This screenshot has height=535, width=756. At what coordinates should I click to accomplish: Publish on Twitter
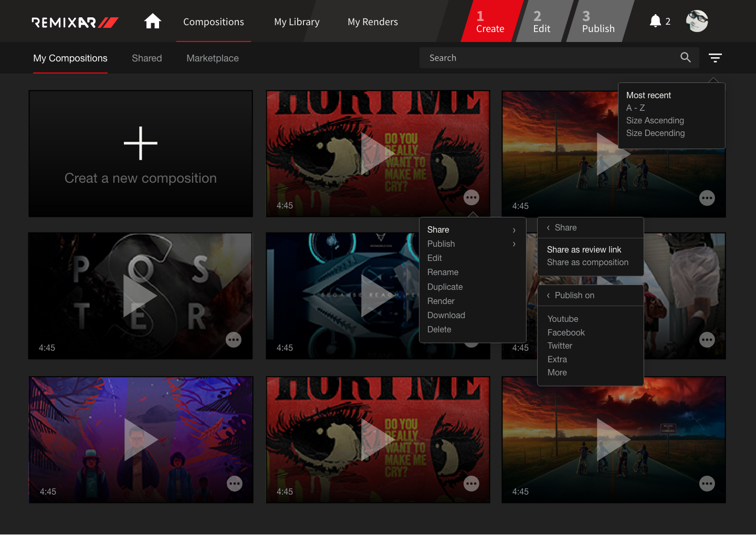pos(560,345)
